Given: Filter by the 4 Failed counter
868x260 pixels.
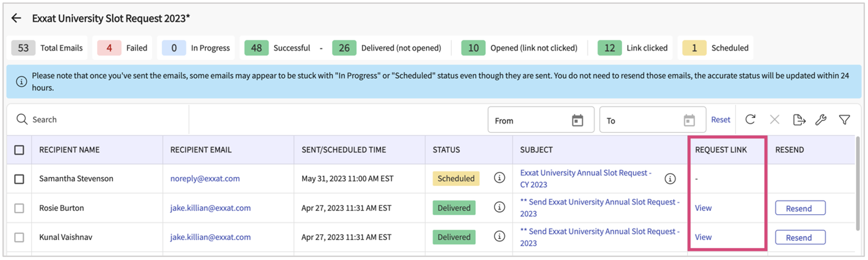Looking at the screenshot, I should (122, 48).
